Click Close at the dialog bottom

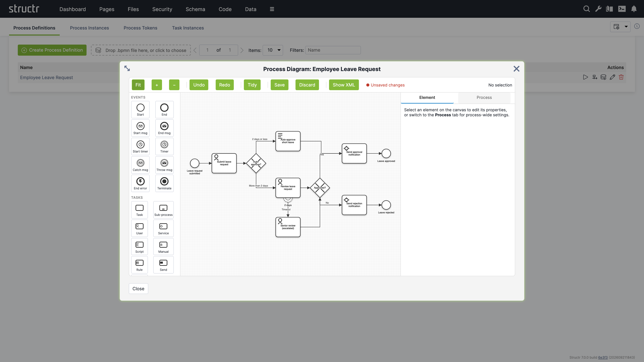138,289
